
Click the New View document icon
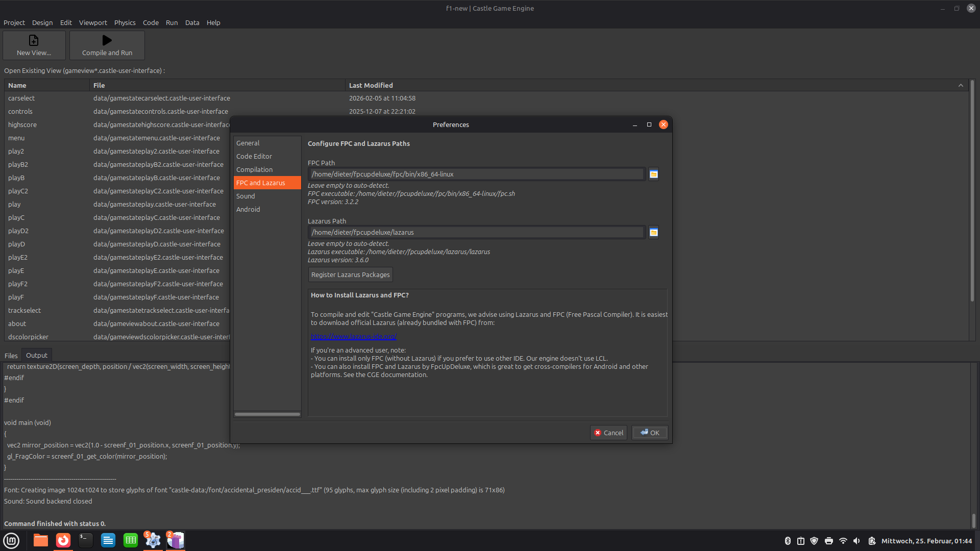34,40
